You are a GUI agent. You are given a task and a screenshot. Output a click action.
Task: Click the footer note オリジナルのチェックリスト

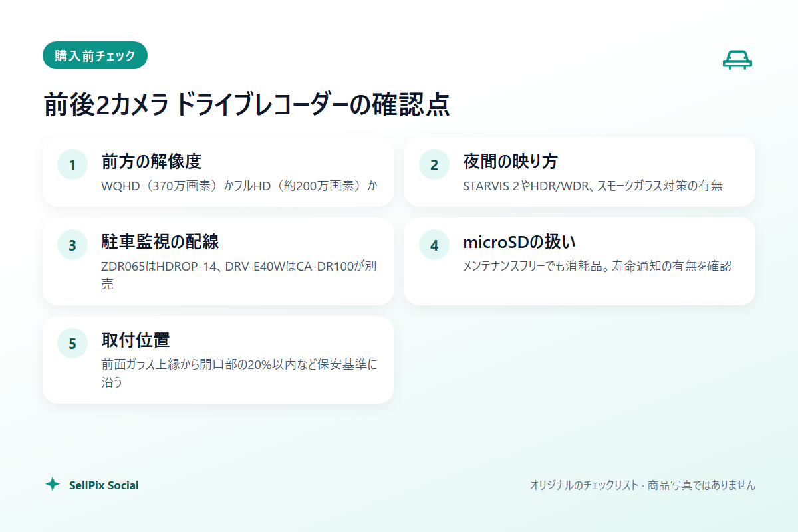point(642,485)
